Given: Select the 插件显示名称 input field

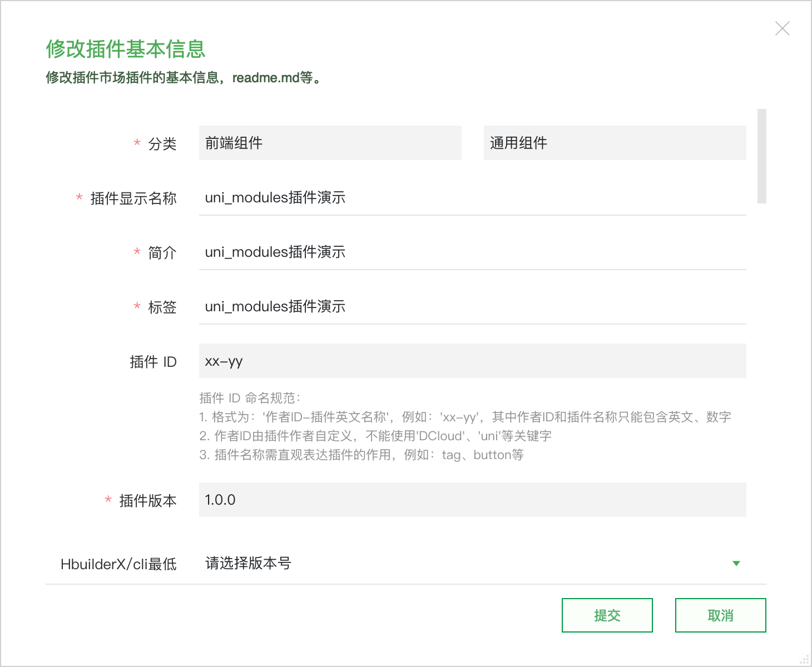Looking at the screenshot, I should (473, 198).
